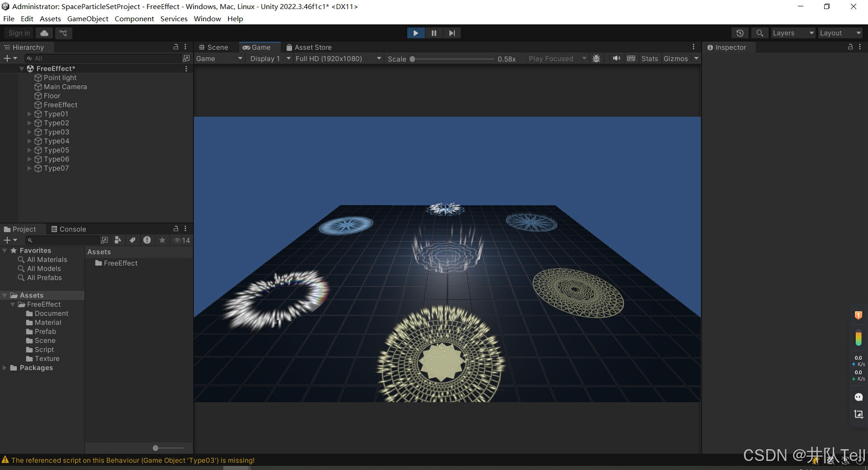Open the GameObject menu

point(88,19)
